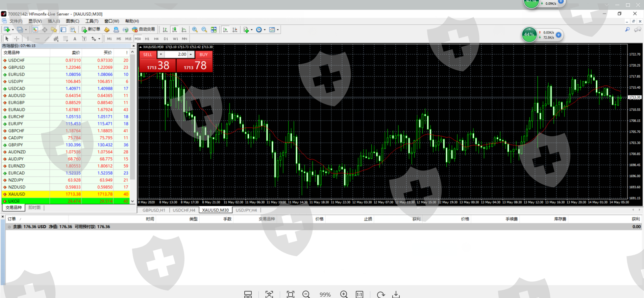Select the Fibonacci retracement tool
The width and height of the screenshot is (644, 298).
click(x=66, y=39)
